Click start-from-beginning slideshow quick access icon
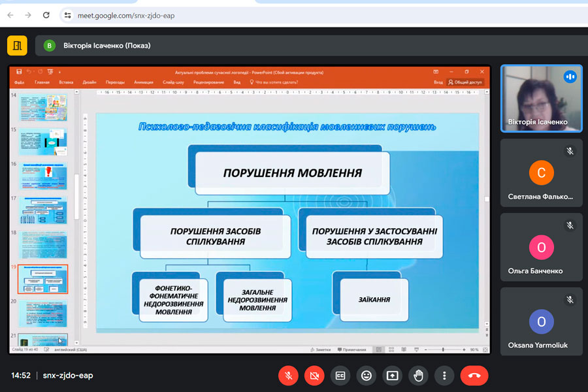The height and width of the screenshot is (392, 588). [50, 72]
